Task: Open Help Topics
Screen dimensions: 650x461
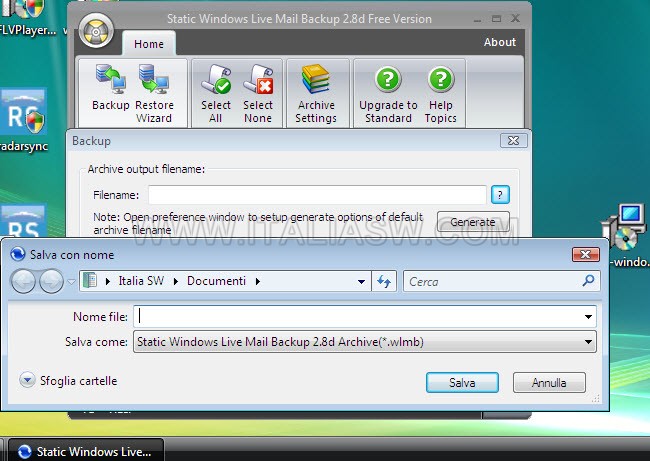Action: pyautogui.click(x=440, y=95)
